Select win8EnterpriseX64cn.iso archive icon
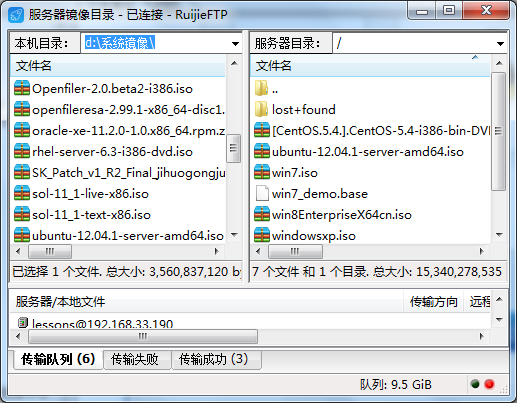 pos(262,215)
